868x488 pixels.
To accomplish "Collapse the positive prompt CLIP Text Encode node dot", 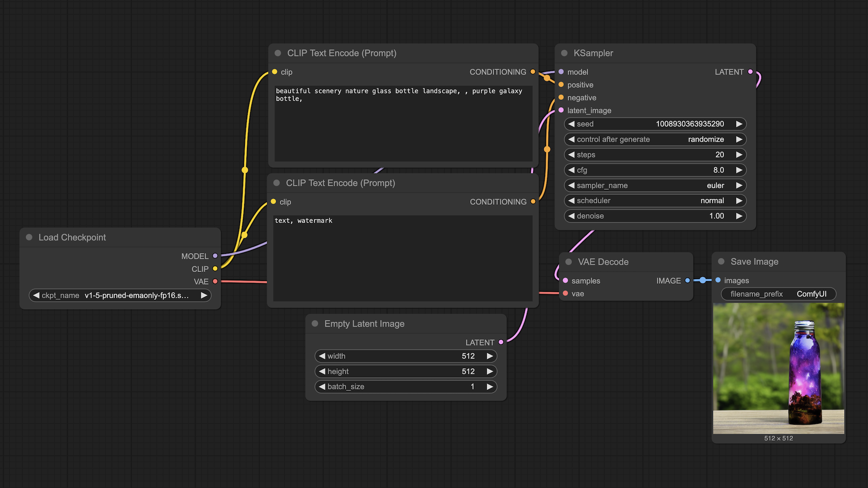I will 278,53.
